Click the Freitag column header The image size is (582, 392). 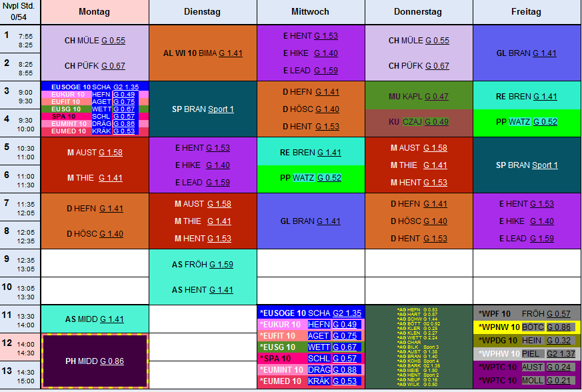click(x=527, y=12)
